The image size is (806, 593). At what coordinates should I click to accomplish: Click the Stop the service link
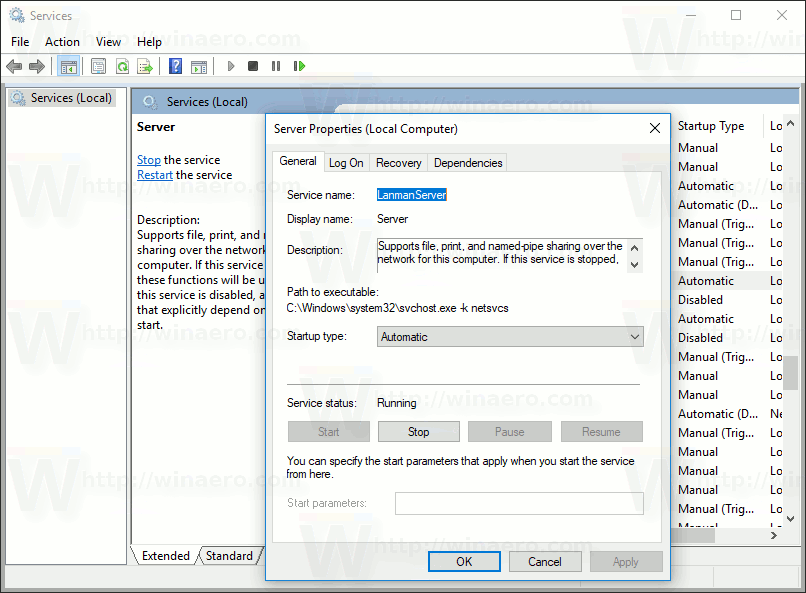click(148, 159)
